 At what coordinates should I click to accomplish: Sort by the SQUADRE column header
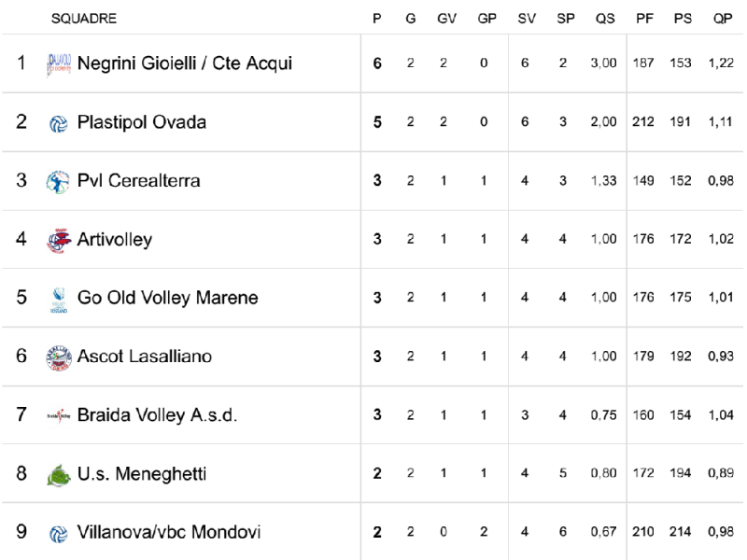point(84,19)
